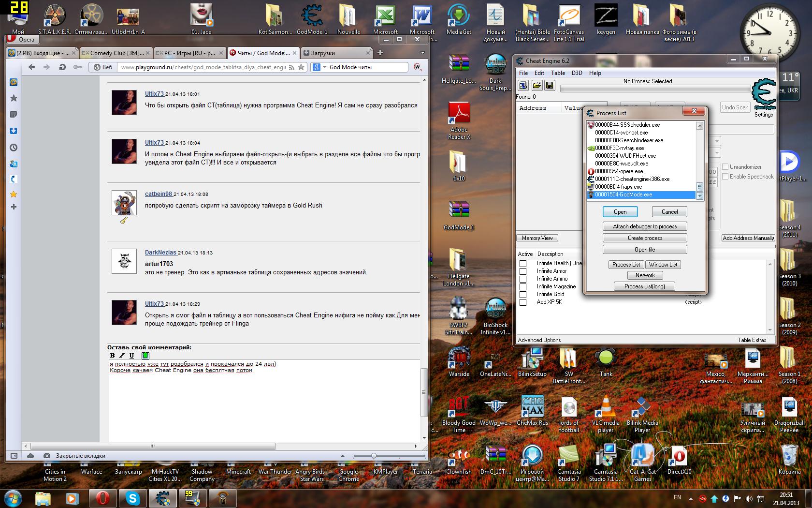The height and width of the screenshot is (508, 812).
Task: Open the catbein98 profile link
Action: pyautogui.click(x=159, y=194)
